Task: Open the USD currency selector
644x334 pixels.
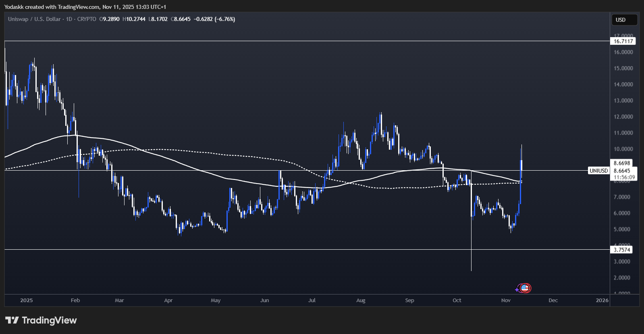Action: (x=624, y=20)
